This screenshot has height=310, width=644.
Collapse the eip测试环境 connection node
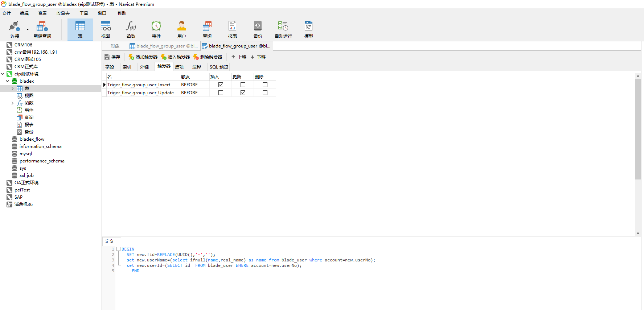(3, 74)
